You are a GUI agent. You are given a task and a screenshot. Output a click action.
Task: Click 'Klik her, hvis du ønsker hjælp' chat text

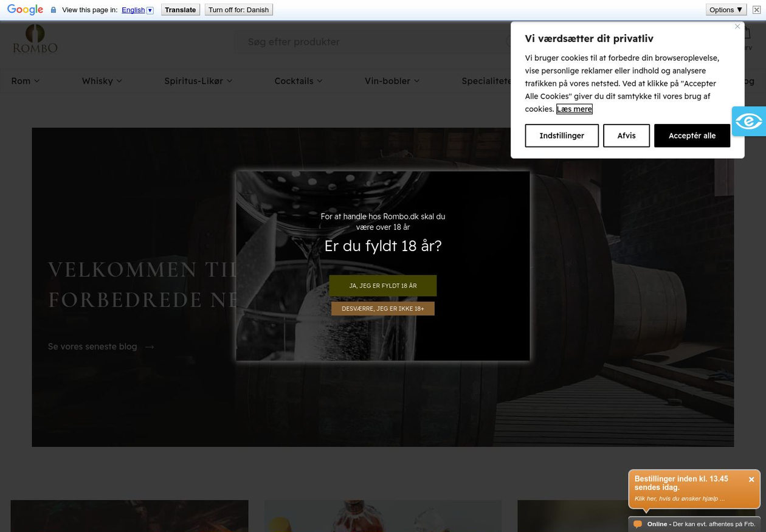point(680,499)
